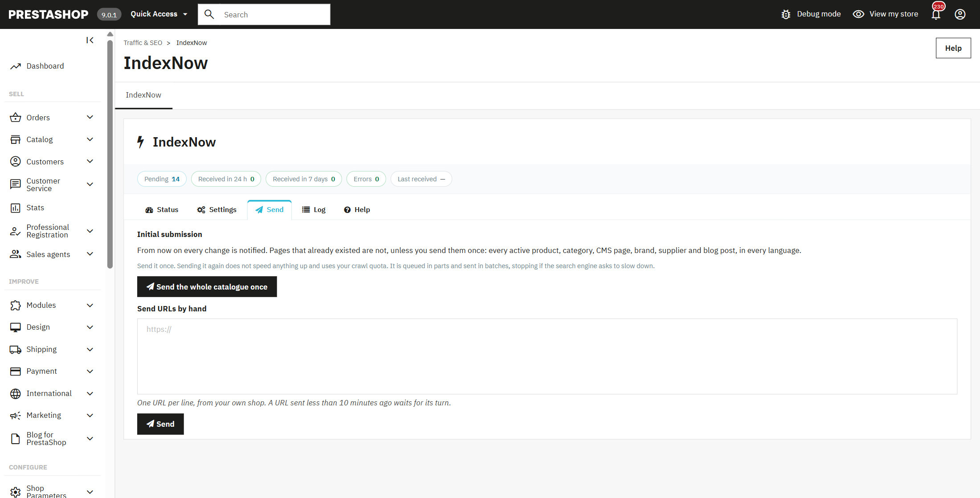
Task: Click the Help button at top right
Action: tap(953, 48)
